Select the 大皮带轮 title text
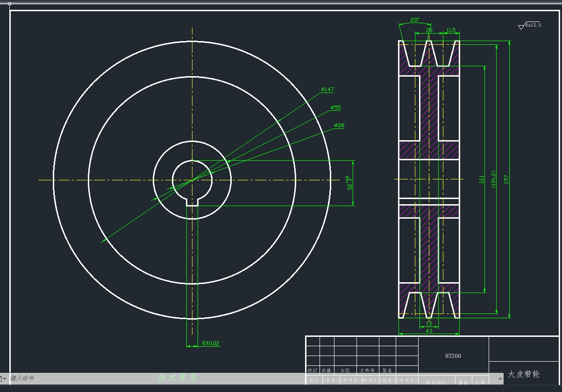Image resolution: width=562 pixels, height=392 pixels. tap(524, 374)
